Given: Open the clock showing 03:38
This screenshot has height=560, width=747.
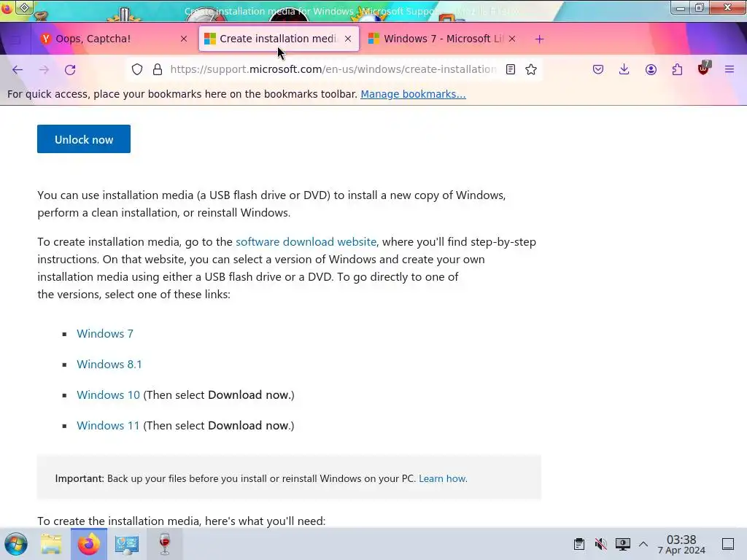Looking at the screenshot, I should tap(681, 544).
